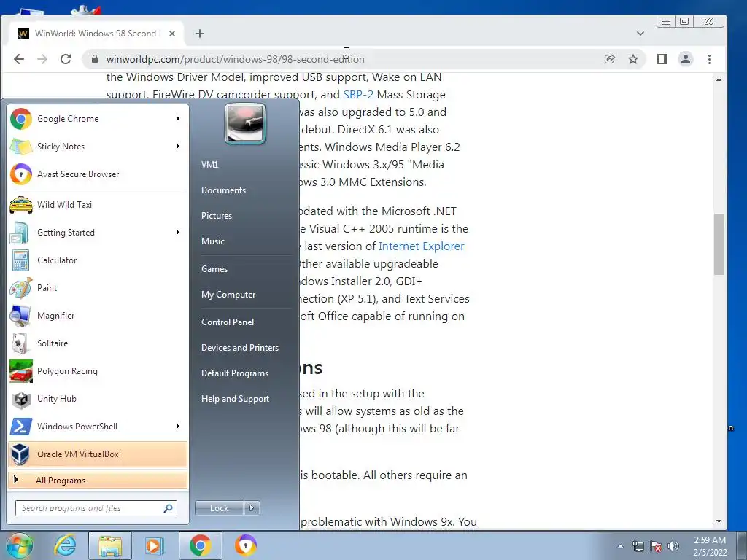Open Music library from Start menu
The image size is (747, 560).
point(212,241)
